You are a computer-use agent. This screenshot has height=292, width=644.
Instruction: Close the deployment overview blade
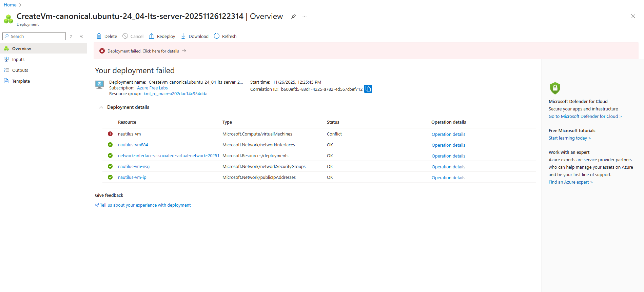(x=633, y=16)
